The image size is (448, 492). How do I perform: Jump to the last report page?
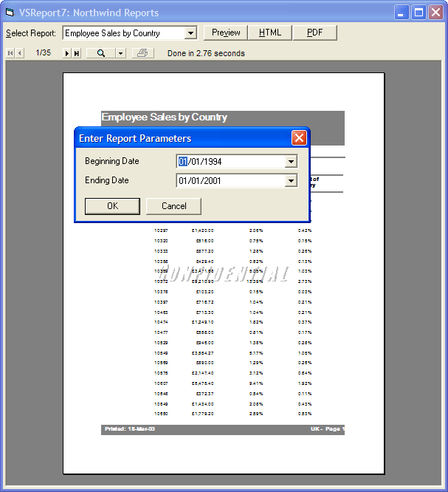pos(77,53)
